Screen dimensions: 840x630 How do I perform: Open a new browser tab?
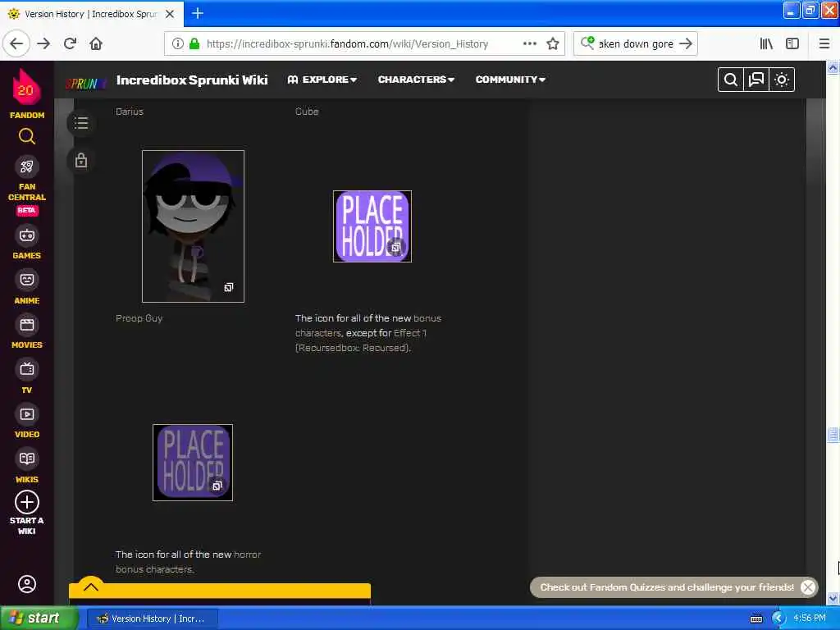click(198, 13)
